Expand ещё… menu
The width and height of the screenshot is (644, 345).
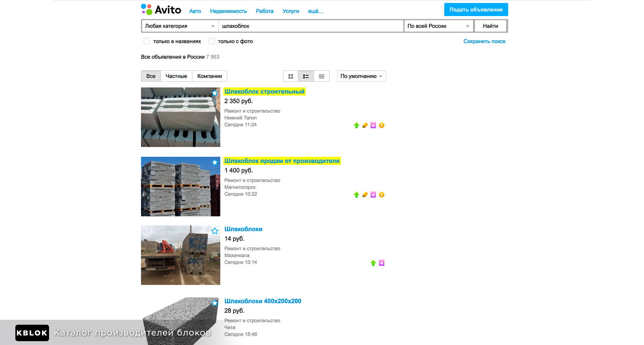pyautogui.click(x=316, y=11)
